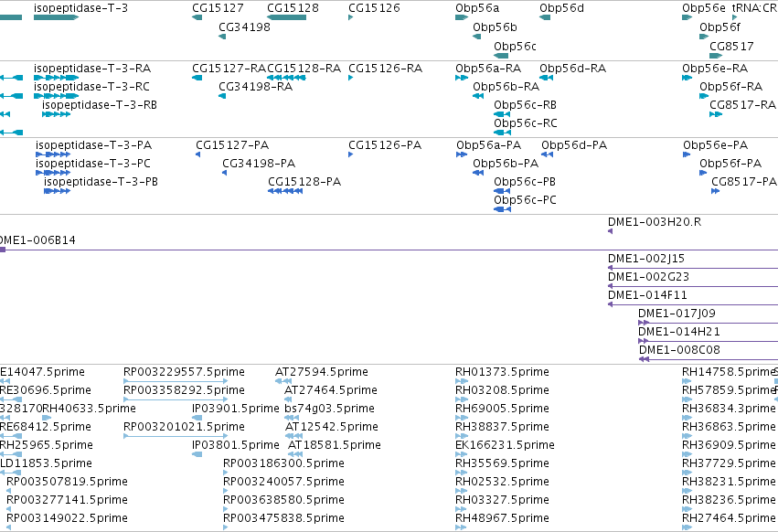778x532 pixels.
Task: Click clone DME1-017J09
Action: 677,314
